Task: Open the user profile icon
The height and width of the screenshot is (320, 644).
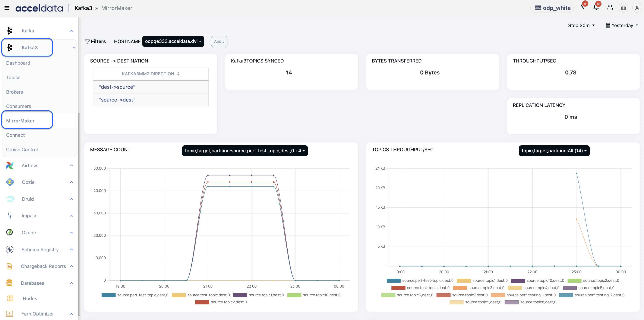Action: tap(637, 8)
